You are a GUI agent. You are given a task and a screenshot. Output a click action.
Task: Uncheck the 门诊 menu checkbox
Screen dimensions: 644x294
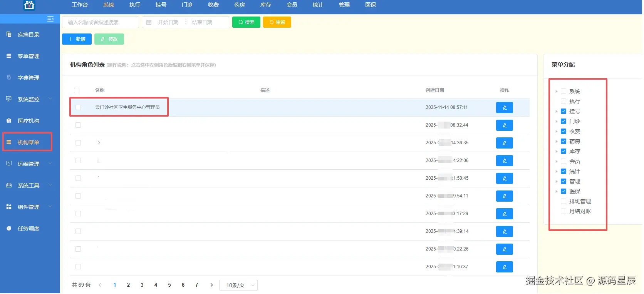(x=563, y=121)
